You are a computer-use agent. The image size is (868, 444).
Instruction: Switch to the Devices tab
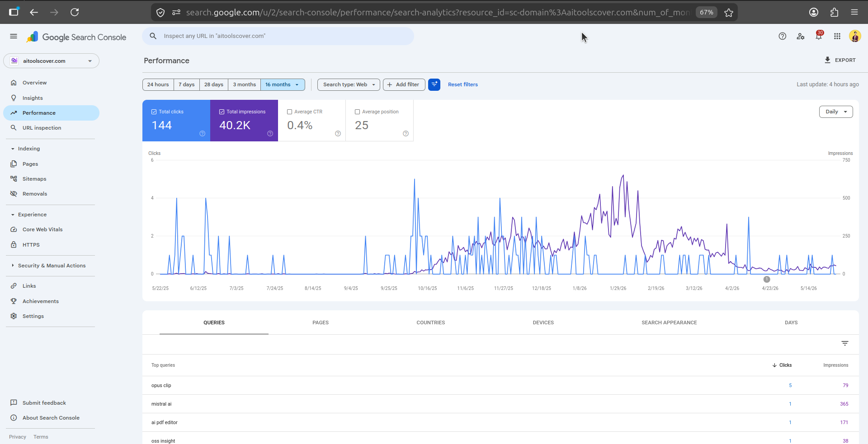coord(543,322)
